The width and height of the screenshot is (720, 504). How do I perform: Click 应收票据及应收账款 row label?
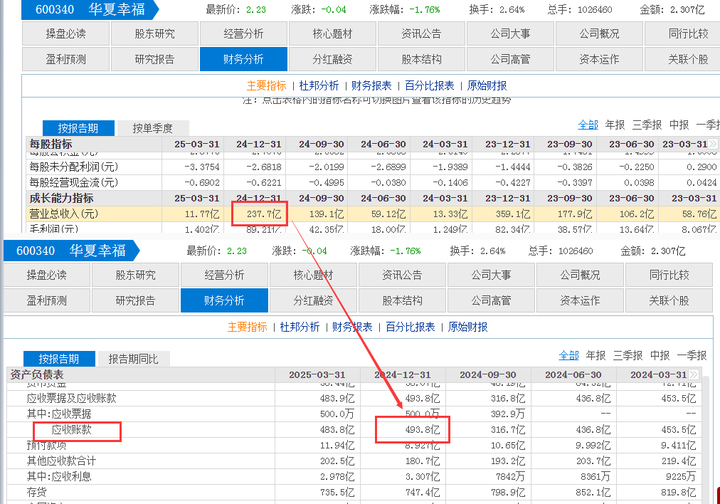[x=71, y=398]
